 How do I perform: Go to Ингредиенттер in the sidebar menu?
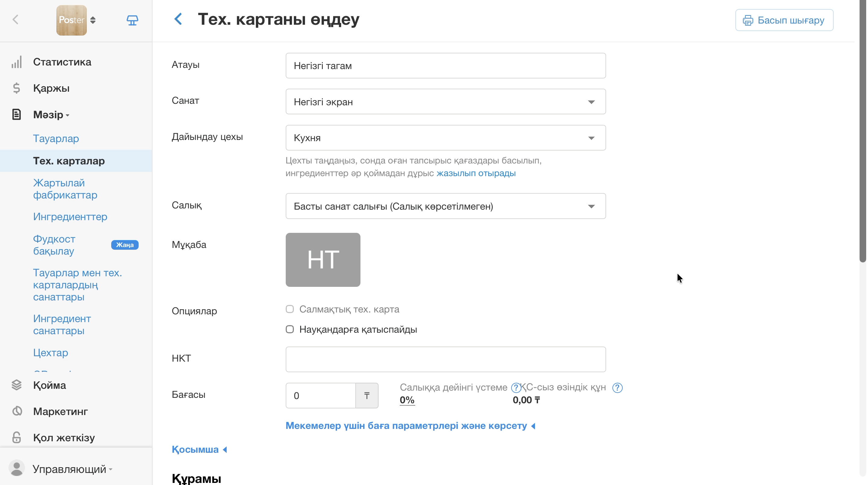(70, 217)
